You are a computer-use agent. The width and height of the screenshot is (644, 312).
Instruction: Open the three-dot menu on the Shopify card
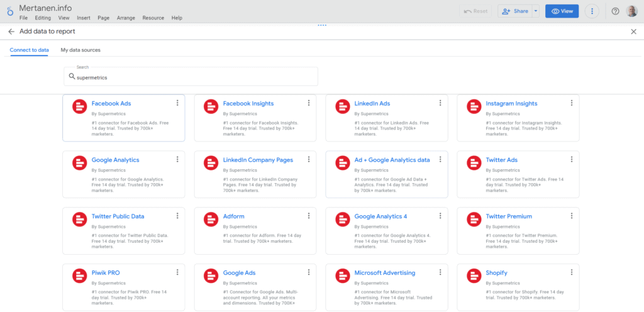pos(572,272)
